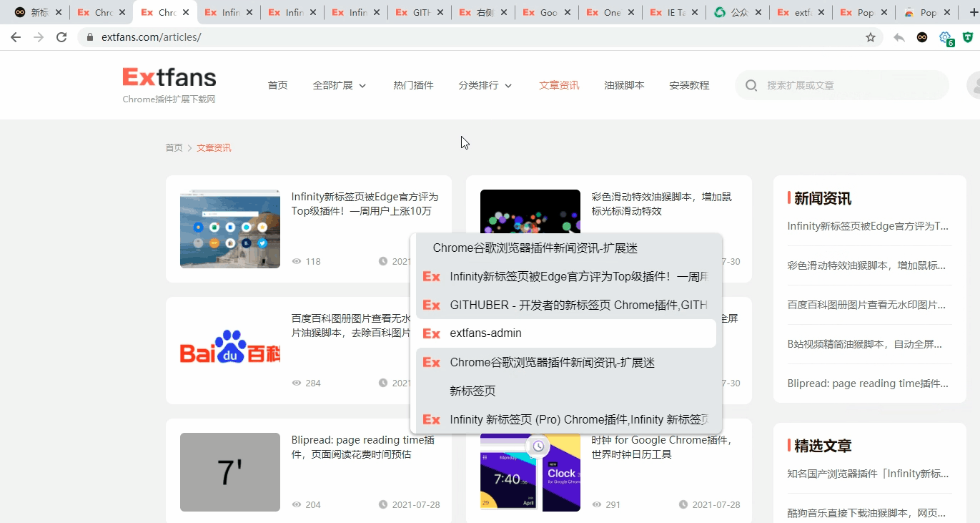Bookmark this page with the star icon

pyautogui.click(x=871, y=37)
